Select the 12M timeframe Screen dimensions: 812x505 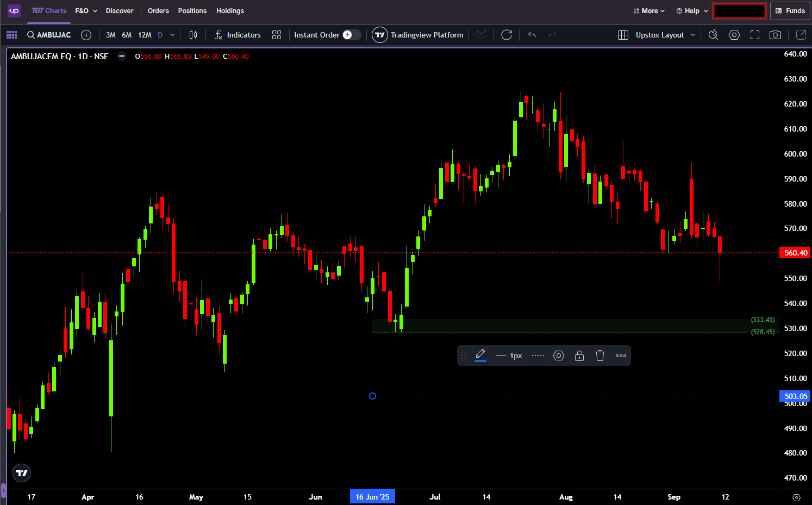145,35
